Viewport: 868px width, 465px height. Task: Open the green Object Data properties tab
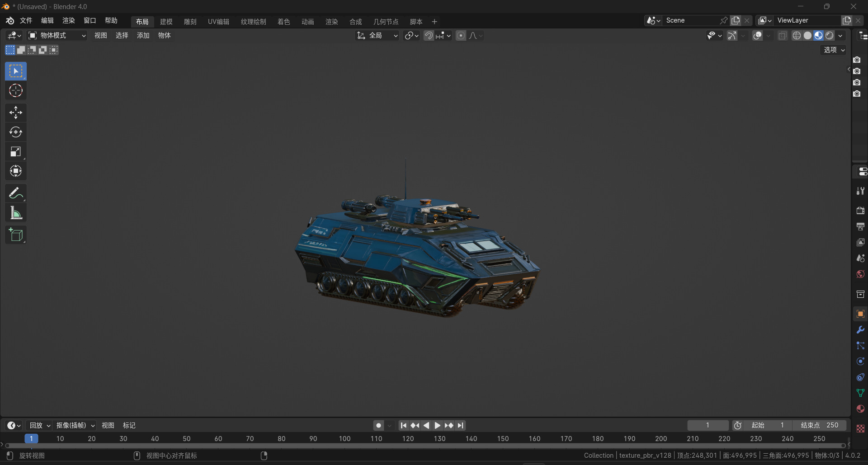pyautogui.click(x=860, y=393)
